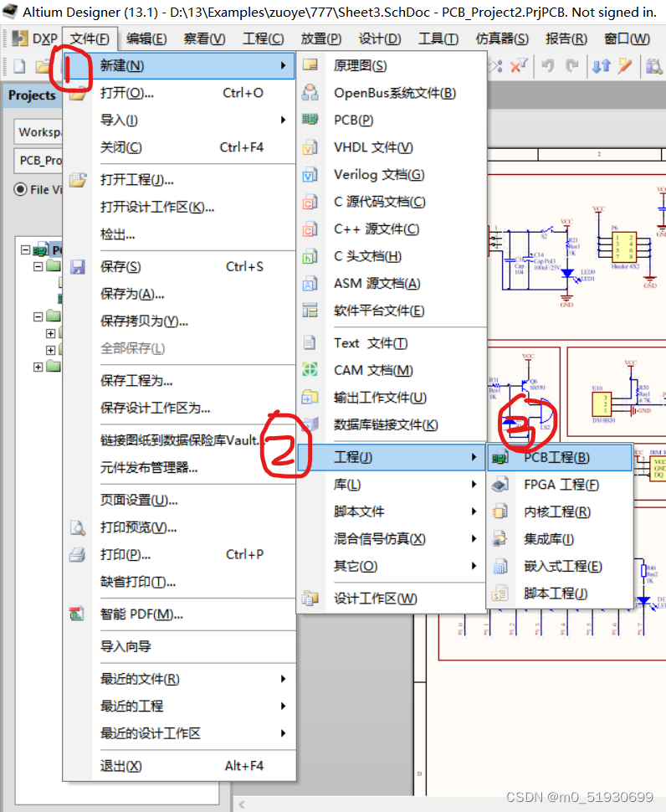The height and width of the screenshot is (812, 666).
Task: Create new PCB(P) document
Action: 392,121
